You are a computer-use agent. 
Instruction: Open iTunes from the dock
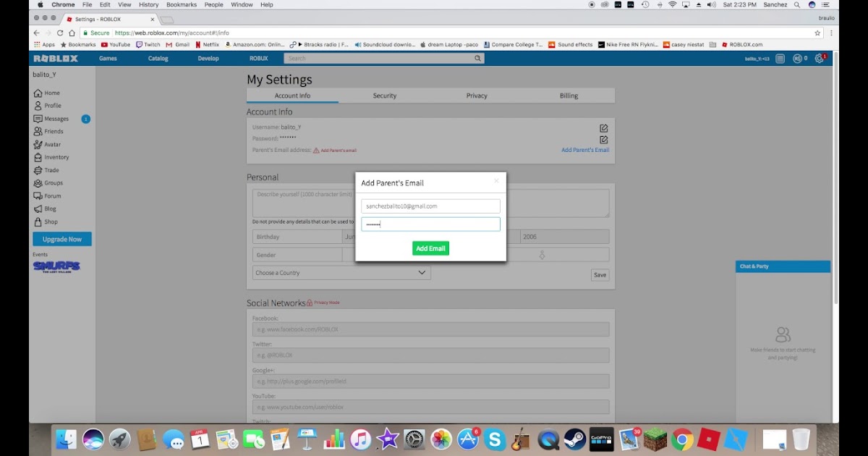pyautogui.click(x=361, y=439)
